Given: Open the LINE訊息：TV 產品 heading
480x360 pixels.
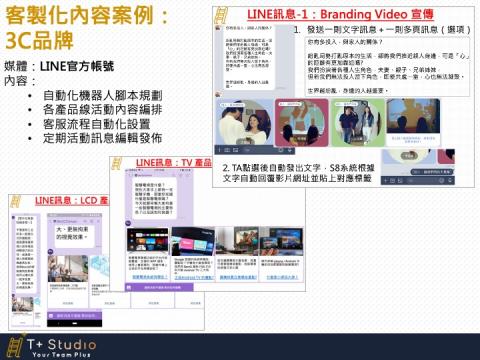Looking at the screenshot, I should tap(174, 163).
